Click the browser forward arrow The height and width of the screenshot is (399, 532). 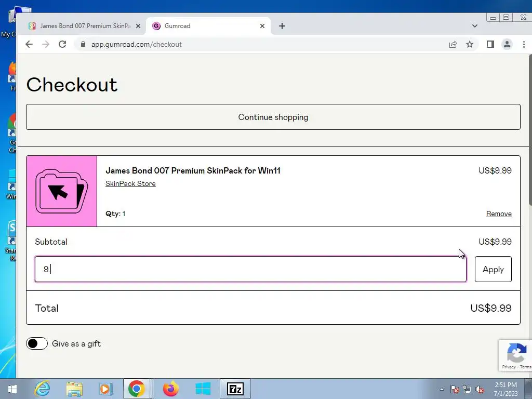click(x=46, y=44)
